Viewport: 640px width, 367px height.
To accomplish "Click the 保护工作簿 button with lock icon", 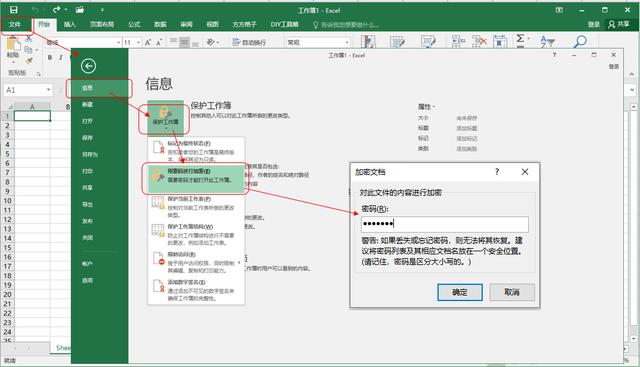I will (166, 117).
